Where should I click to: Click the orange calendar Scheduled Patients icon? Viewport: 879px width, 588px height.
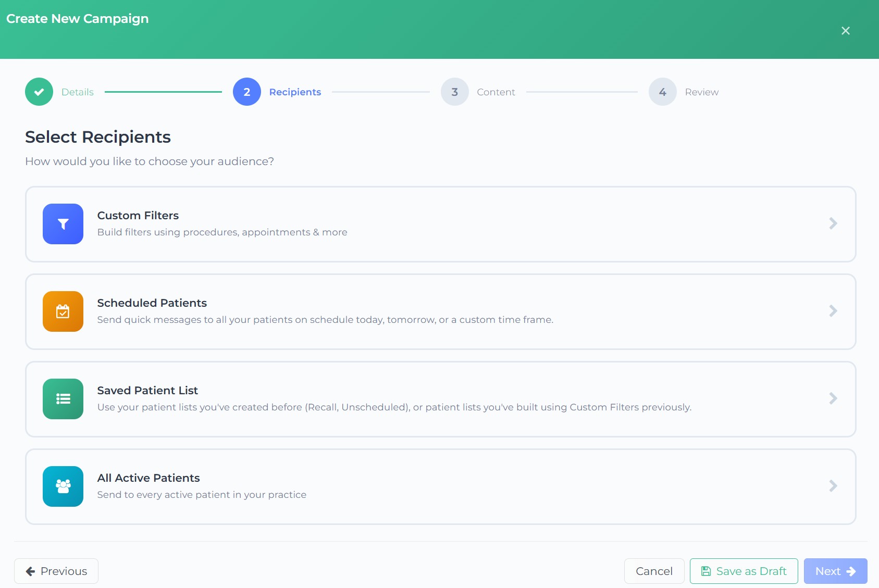[x=63, y=311]
